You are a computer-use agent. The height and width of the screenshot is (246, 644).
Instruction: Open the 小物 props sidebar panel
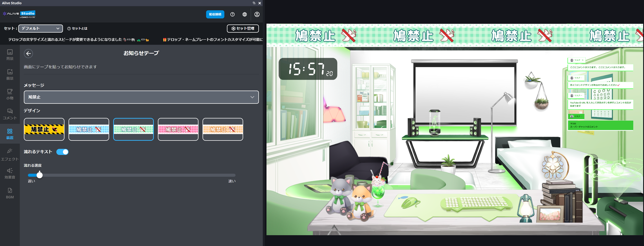[x=10, y=94]
